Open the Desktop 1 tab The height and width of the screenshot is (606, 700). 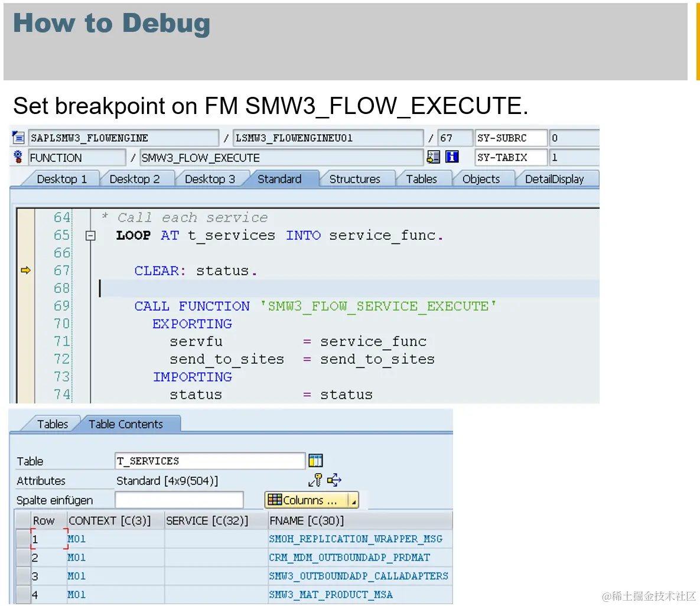61,179
